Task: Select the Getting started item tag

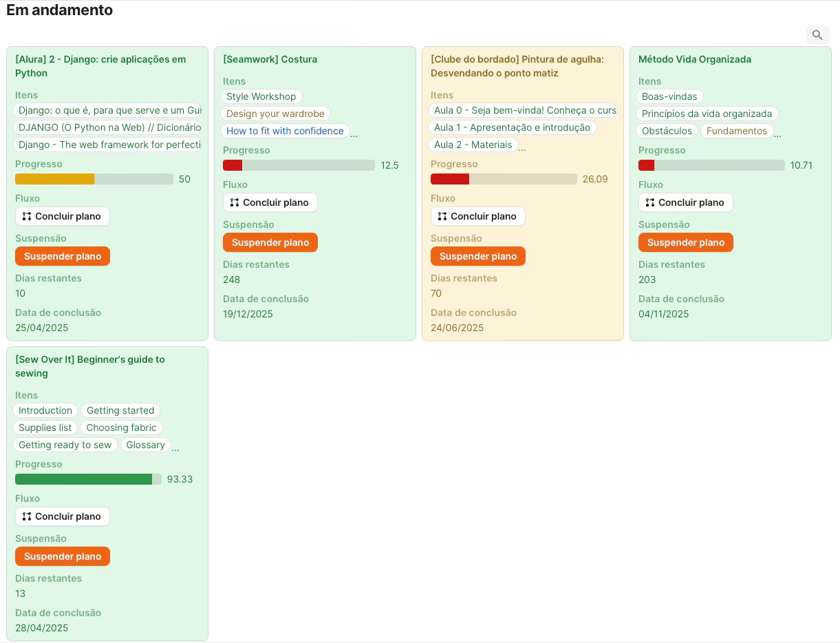Action: [x=120, y=410]
